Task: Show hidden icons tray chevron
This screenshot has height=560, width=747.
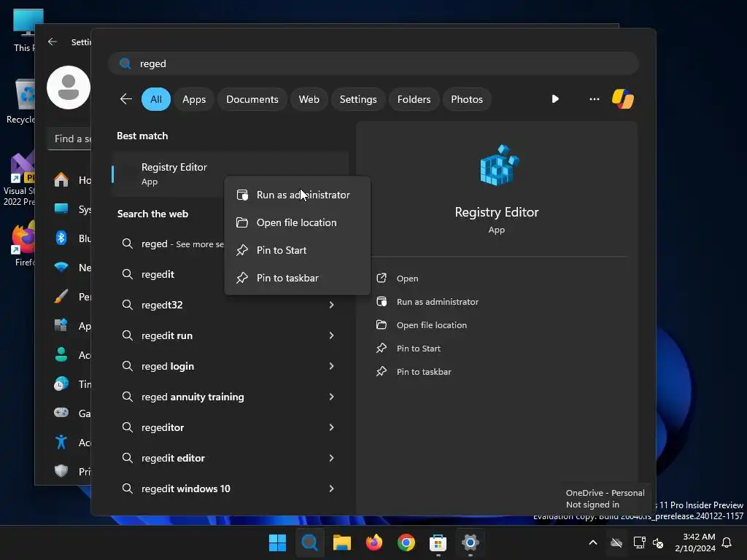Action: coord(592,542)
